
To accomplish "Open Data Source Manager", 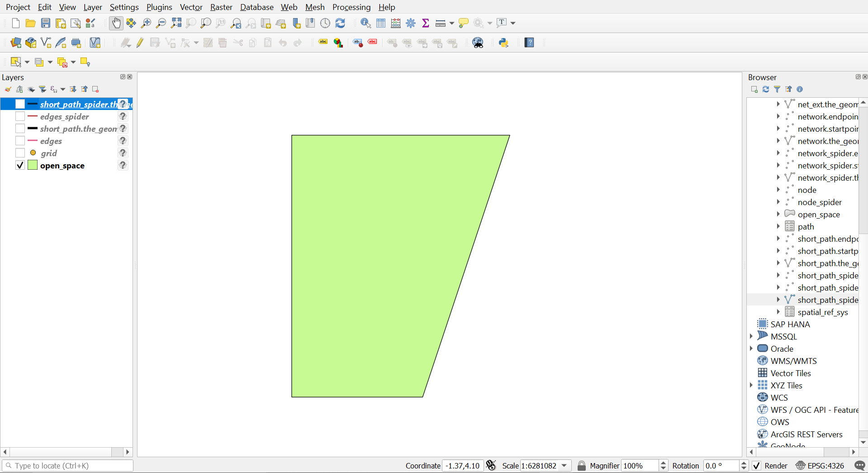I will click(16, 43).
